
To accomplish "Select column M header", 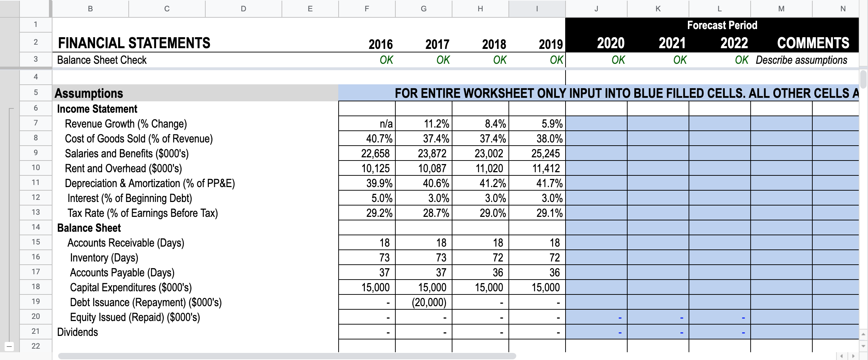I will (781, 9).
